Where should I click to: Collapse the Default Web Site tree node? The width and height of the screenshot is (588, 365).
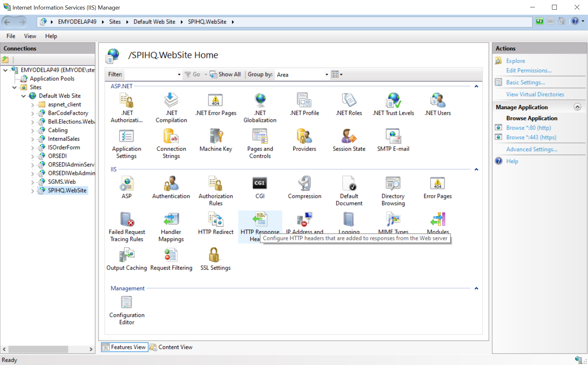click(24, 96)
